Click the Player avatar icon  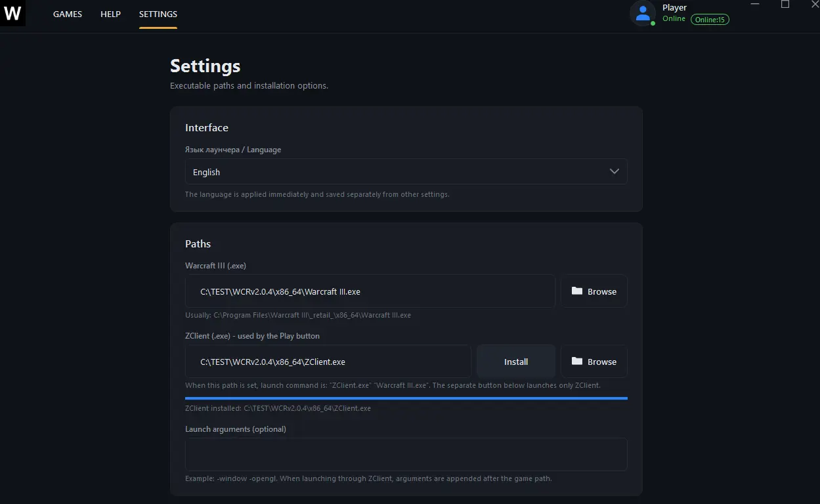643,13
